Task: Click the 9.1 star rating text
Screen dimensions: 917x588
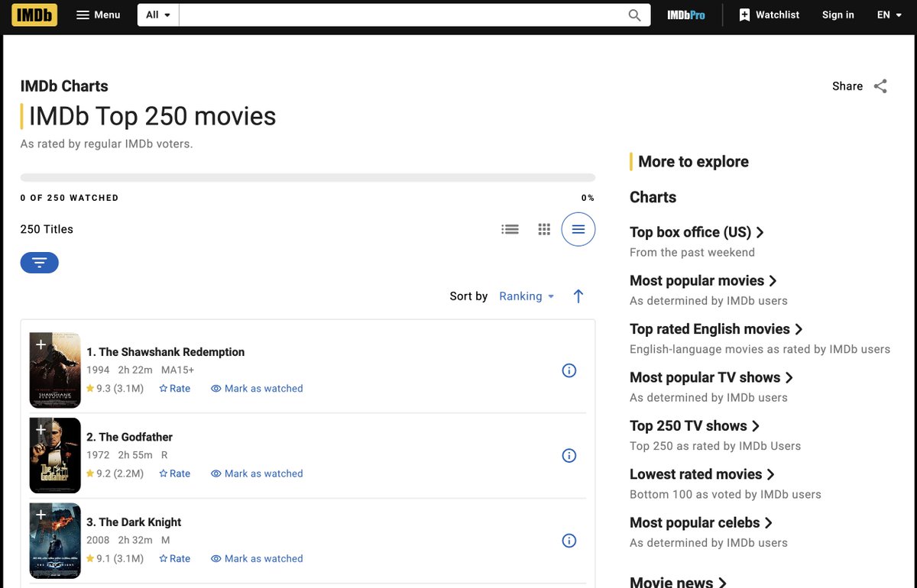Action: coord(115,559)
